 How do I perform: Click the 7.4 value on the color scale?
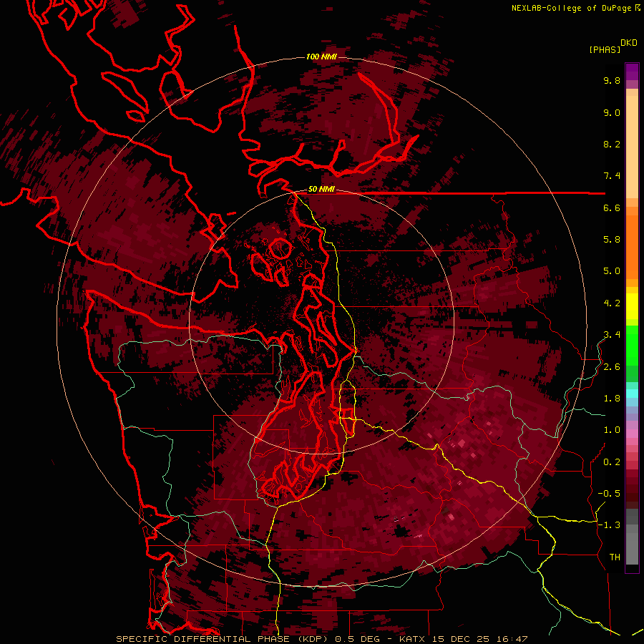(x=612, y=176)
